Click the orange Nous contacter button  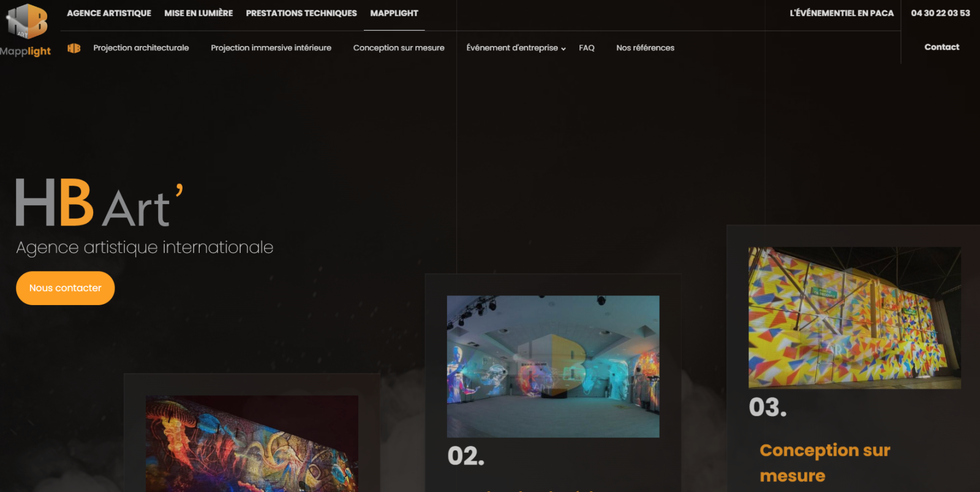tap(66, 288)
